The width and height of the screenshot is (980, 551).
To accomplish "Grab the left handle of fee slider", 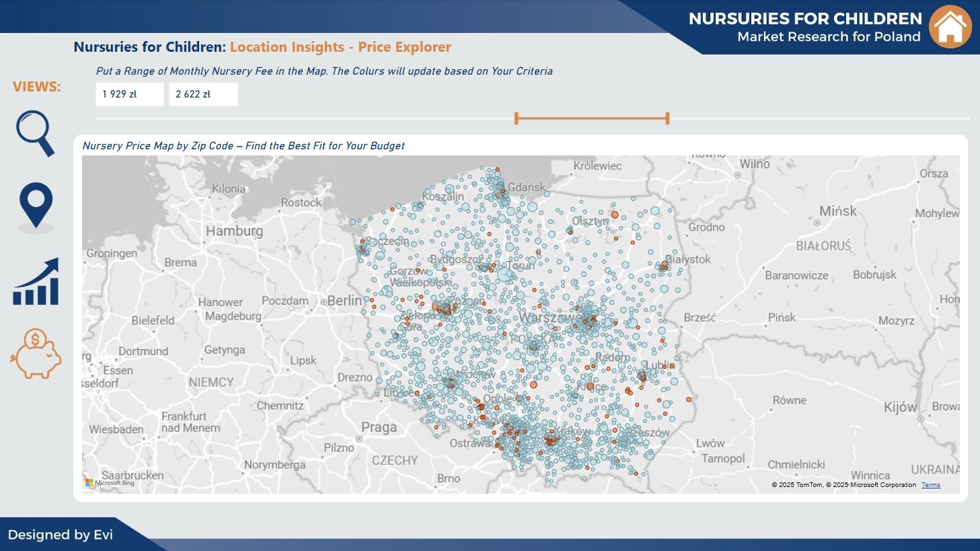I will [516, 118].
